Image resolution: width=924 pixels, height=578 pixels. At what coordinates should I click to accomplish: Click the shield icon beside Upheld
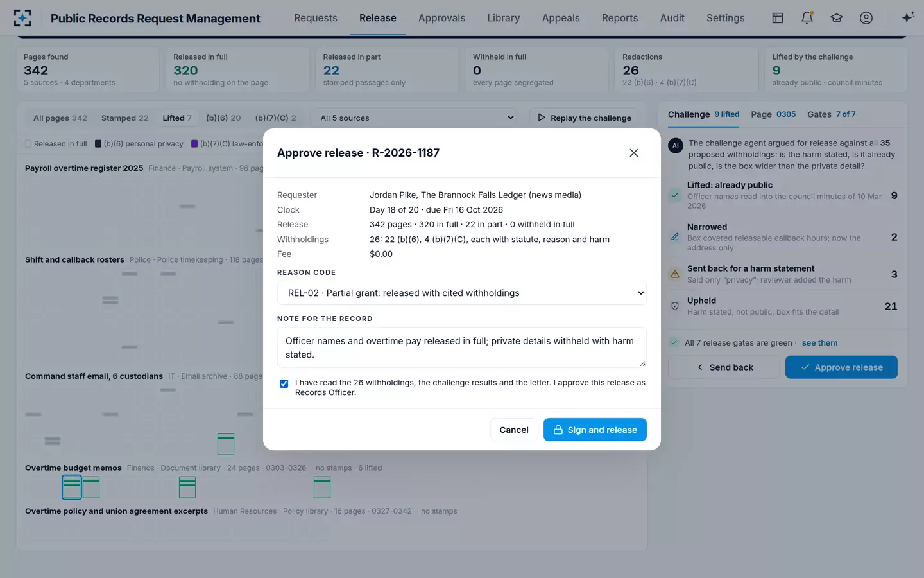pyautogui.click(x=675, y=306)
